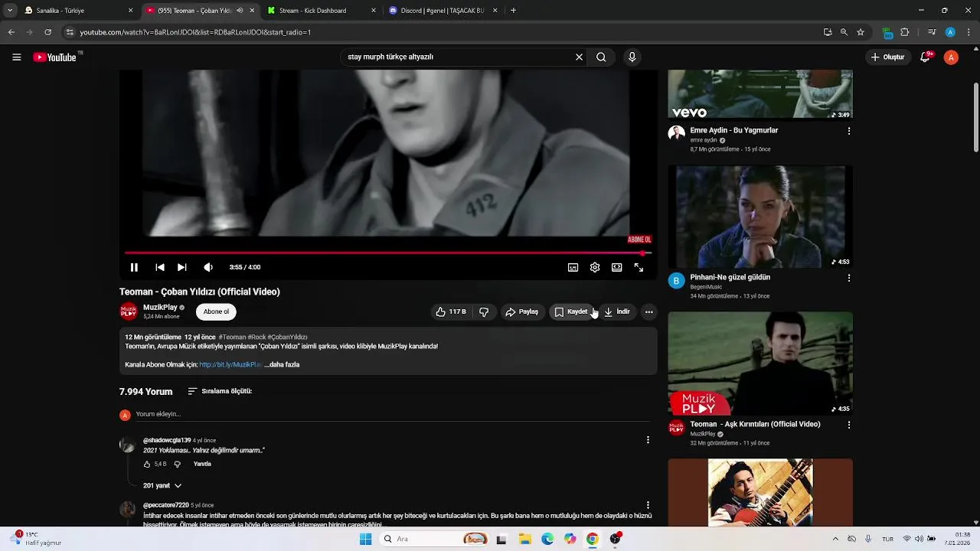
Task: Open more actions menu beside İndir
Action: click(x=648, y=311)
